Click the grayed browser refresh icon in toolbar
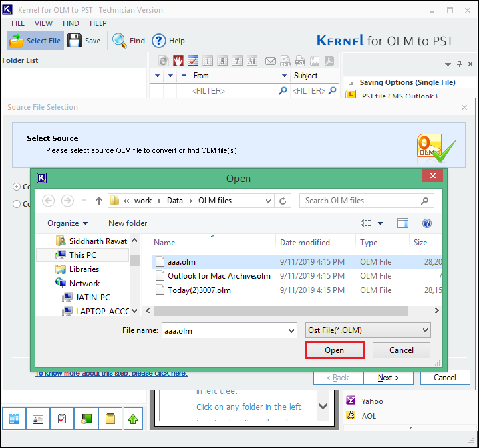This screenshot has width=479, height=448. tap(164, 61)
